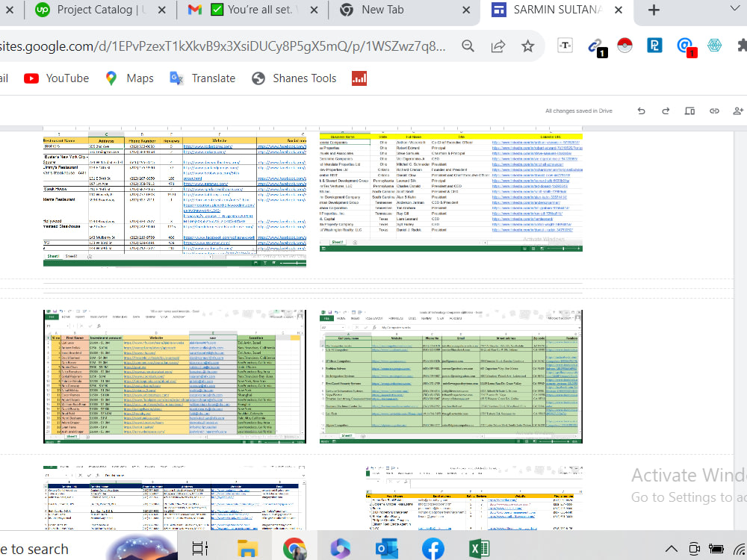Open the blue R extension icon
Screen dimensions: 747x560
coord(654,46)
